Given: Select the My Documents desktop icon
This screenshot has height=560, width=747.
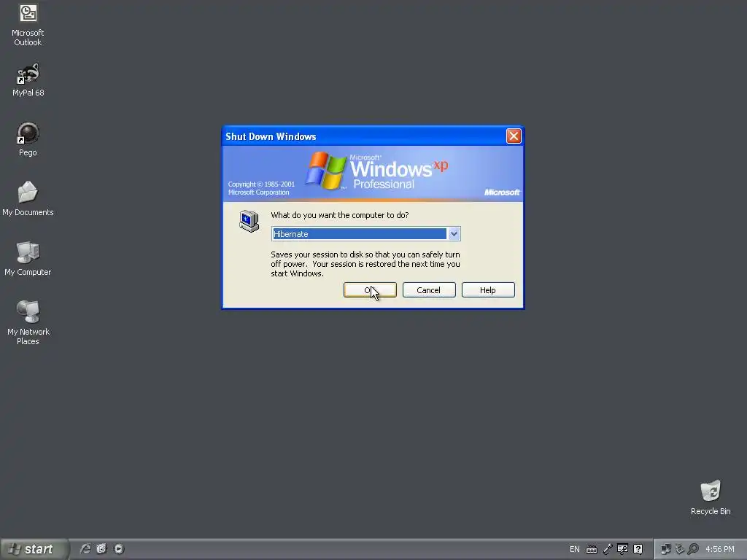Looking at the screenshot, I should [x=28, y=198].
